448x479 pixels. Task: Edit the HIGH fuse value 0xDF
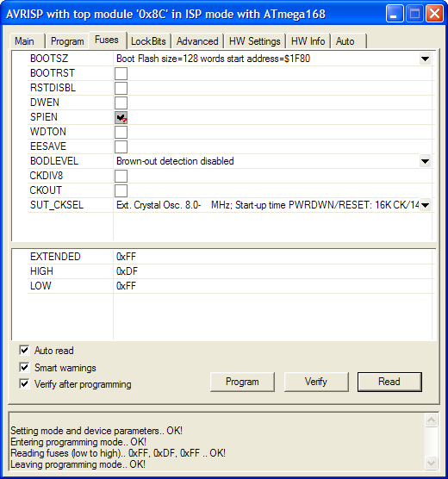127,271
